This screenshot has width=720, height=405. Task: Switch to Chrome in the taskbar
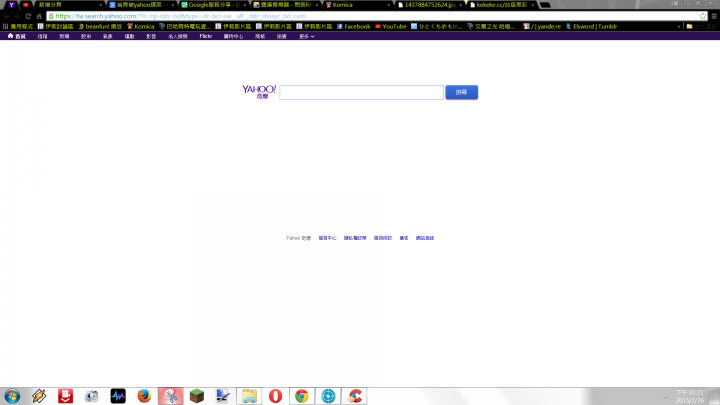pyautogui.click(x=302, y=396)
